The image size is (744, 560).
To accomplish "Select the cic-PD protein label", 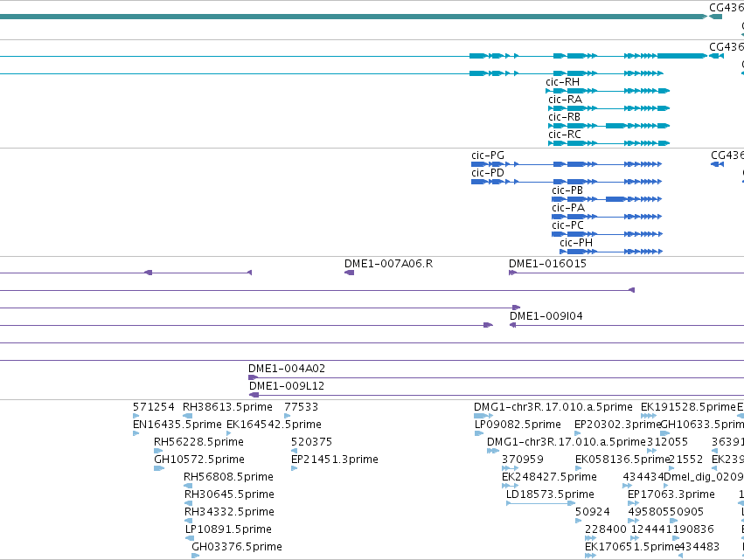I will [487, 173].
